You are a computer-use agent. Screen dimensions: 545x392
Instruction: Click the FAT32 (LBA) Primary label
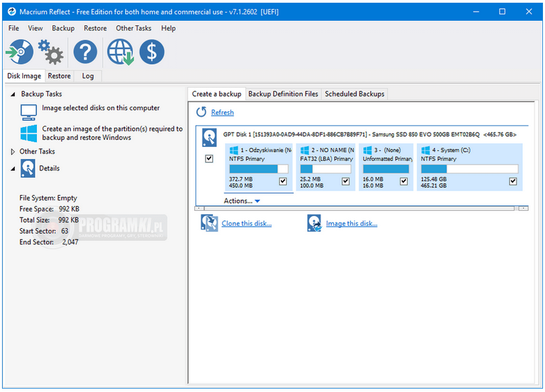327,158
